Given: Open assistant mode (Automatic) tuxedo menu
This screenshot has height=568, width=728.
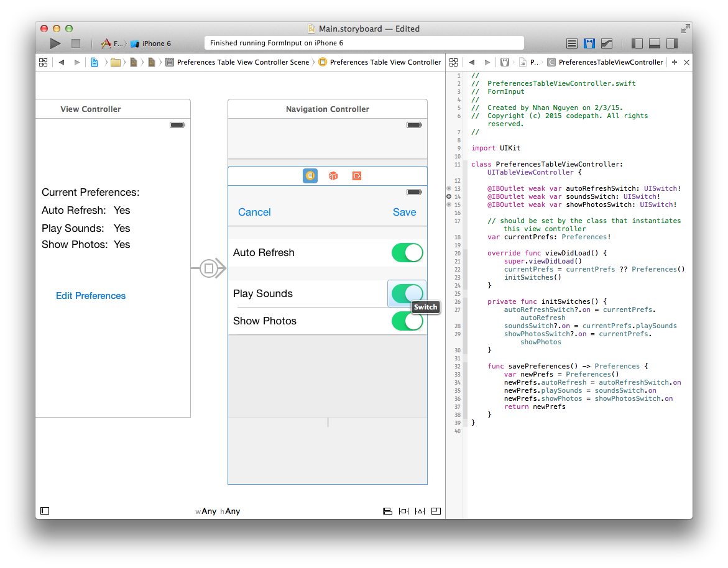Looking at the screenshot, I should click(x=505, y=62).
